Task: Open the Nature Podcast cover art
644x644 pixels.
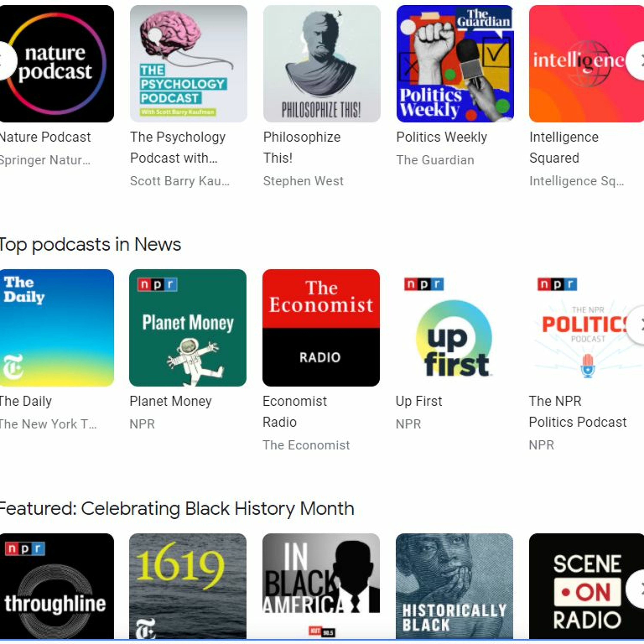Action: click(57, 64)
